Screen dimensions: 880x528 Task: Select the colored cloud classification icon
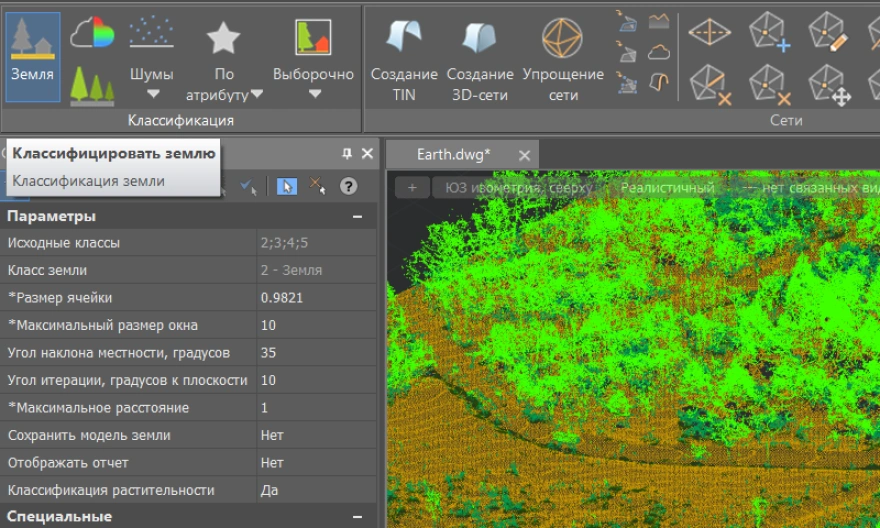92,33
